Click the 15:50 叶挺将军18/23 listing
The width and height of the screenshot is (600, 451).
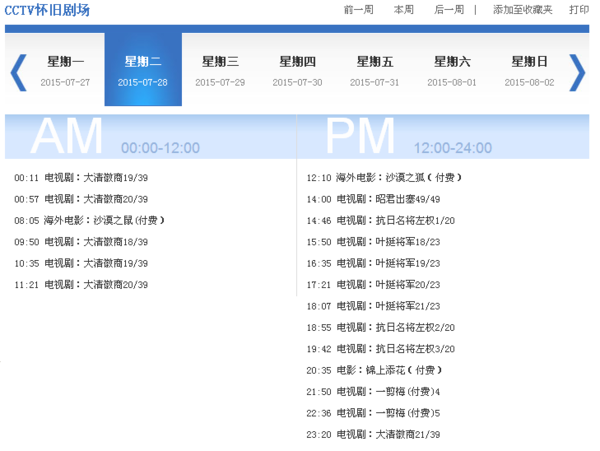373,242
